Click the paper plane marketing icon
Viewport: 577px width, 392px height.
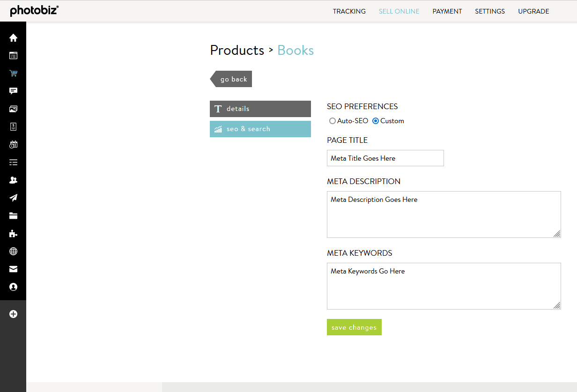[x=13, y=198]
